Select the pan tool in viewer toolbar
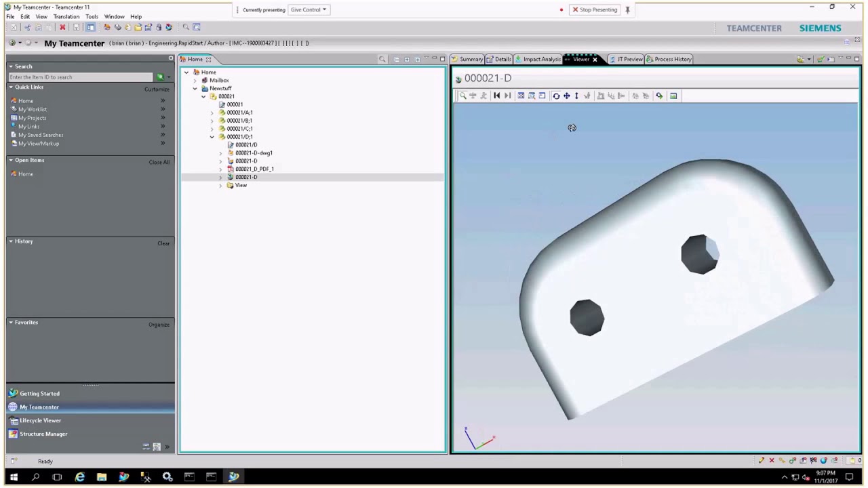868x488 pixels. tap(566, 96)
